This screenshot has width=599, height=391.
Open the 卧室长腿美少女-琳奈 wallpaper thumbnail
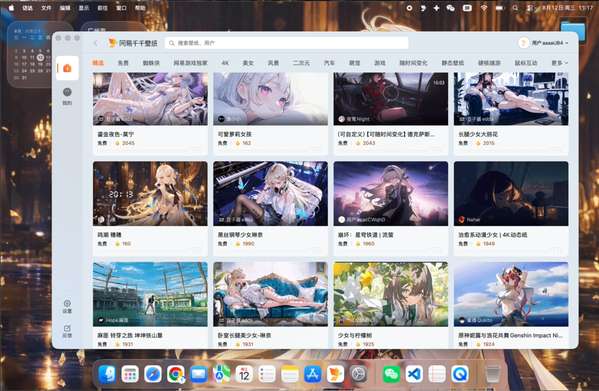pos(270,294)
